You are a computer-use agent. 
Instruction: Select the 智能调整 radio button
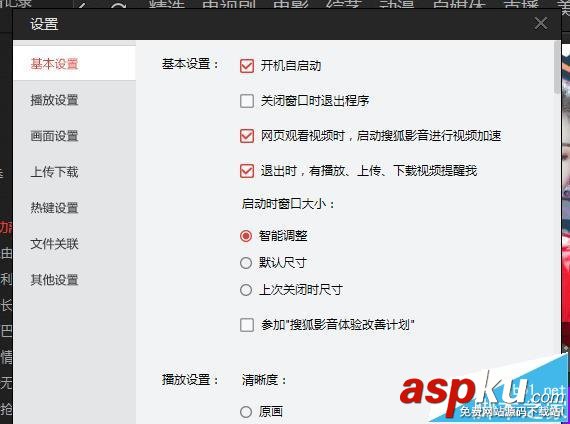(246, 236)
